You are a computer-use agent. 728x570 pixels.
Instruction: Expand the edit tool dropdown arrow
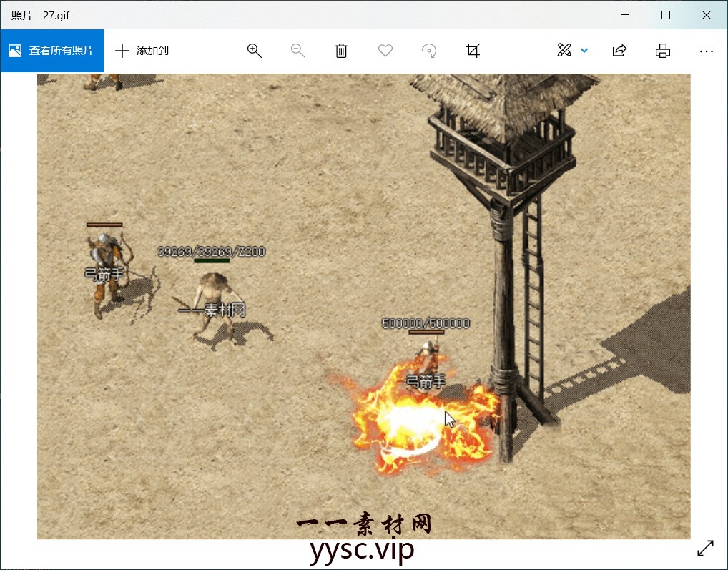click(x=584, y=51)
